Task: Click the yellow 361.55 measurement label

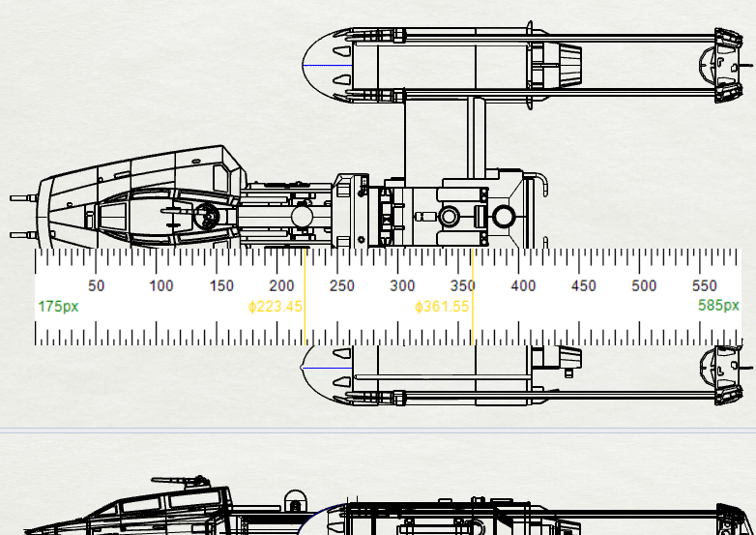Action: click(x=442, y=307)
